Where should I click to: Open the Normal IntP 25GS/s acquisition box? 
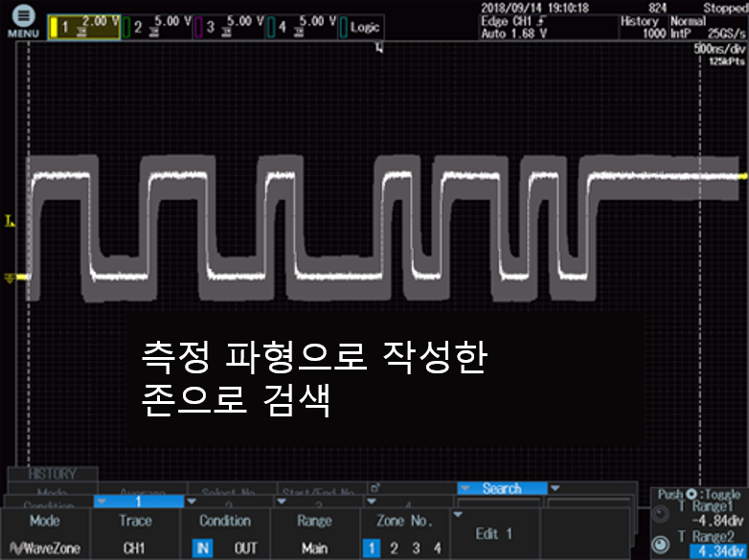pyautogui.click(x=709, y=27)
